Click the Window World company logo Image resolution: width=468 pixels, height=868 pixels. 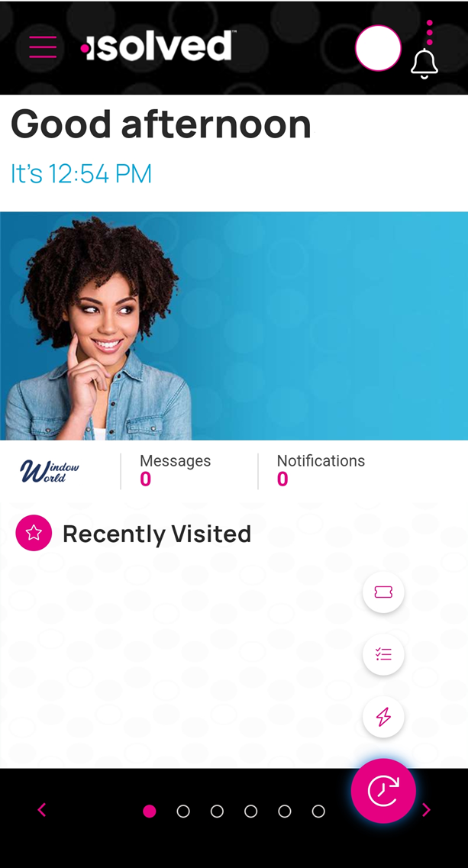pyautogui.click(x=50, y=471)
